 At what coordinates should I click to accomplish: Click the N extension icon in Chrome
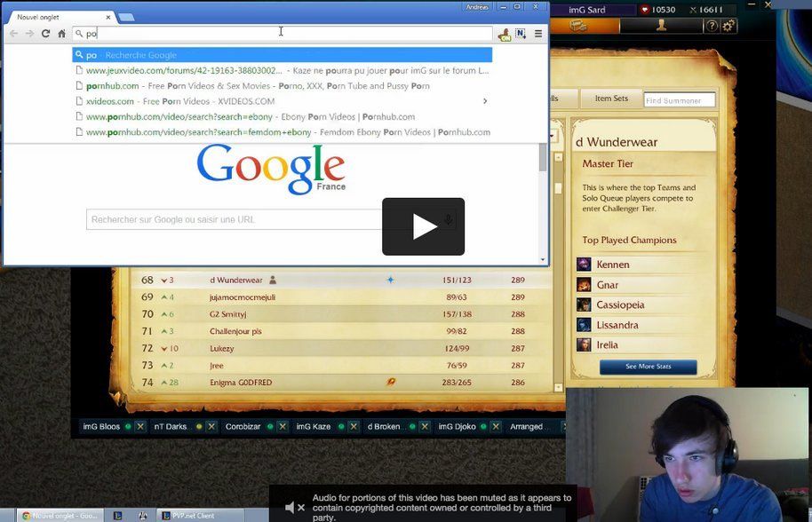(x=521, y=34)
